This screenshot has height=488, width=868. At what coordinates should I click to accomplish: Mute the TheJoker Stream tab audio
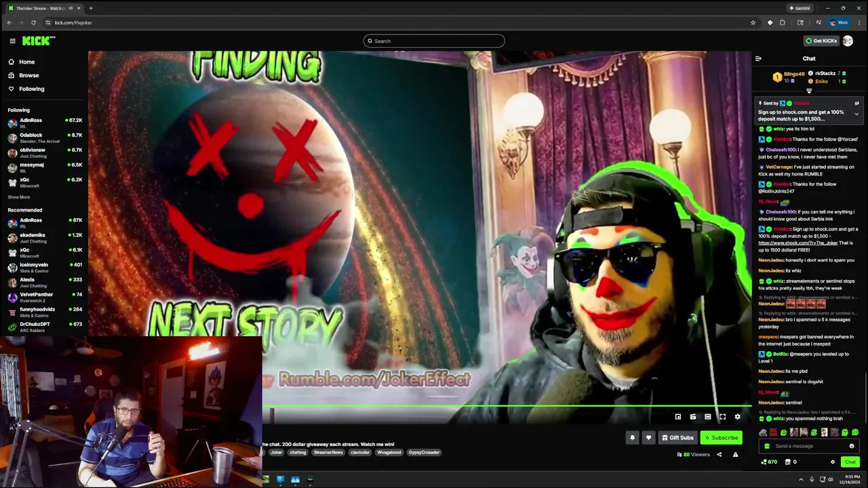[x=71, y=8]
